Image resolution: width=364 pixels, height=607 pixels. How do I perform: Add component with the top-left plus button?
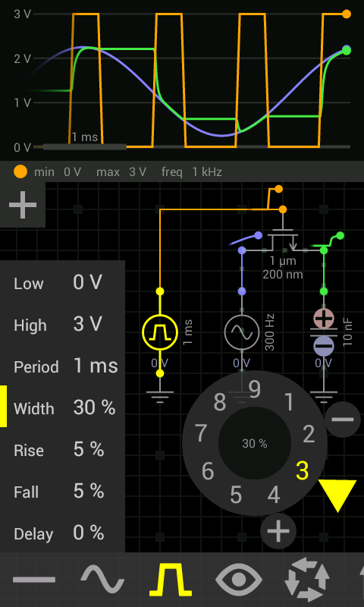(x=23, y=204)
